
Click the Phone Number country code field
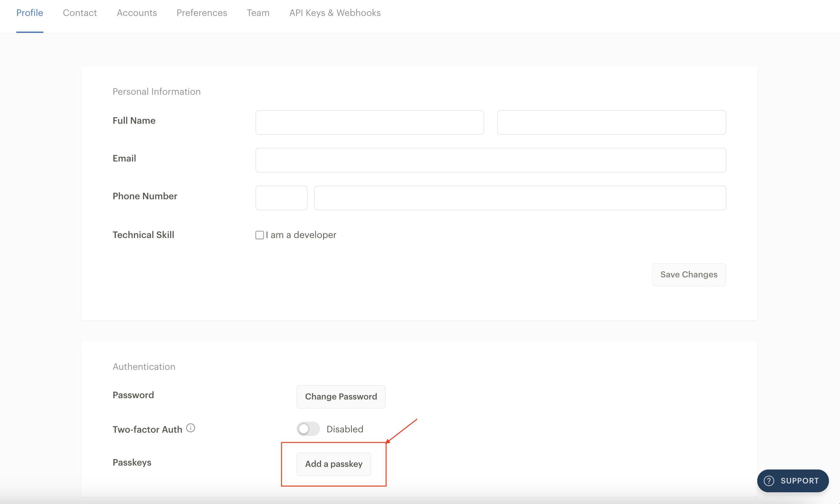(x=281, y=198)
